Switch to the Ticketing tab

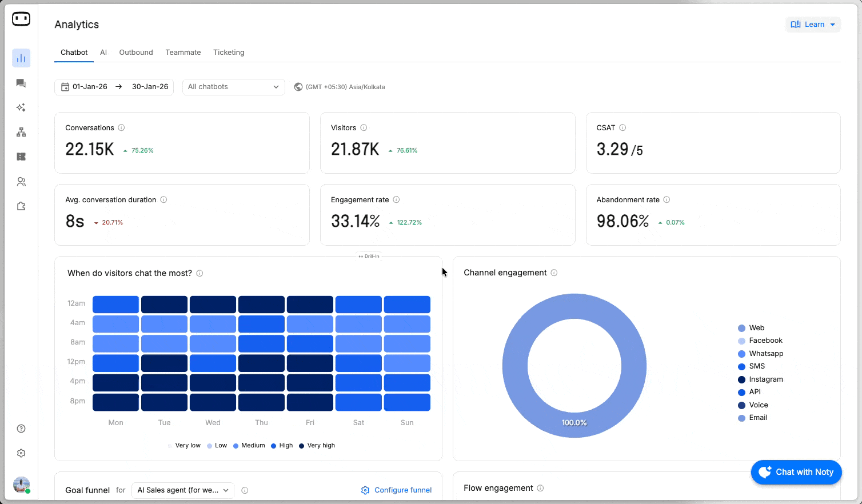[229, 53]
